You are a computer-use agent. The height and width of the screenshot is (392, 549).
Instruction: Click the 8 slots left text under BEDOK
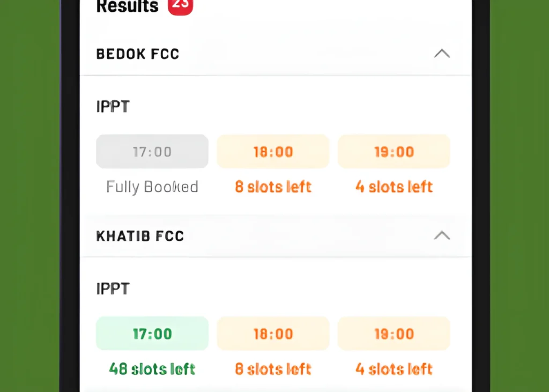[x=272, y=187]
